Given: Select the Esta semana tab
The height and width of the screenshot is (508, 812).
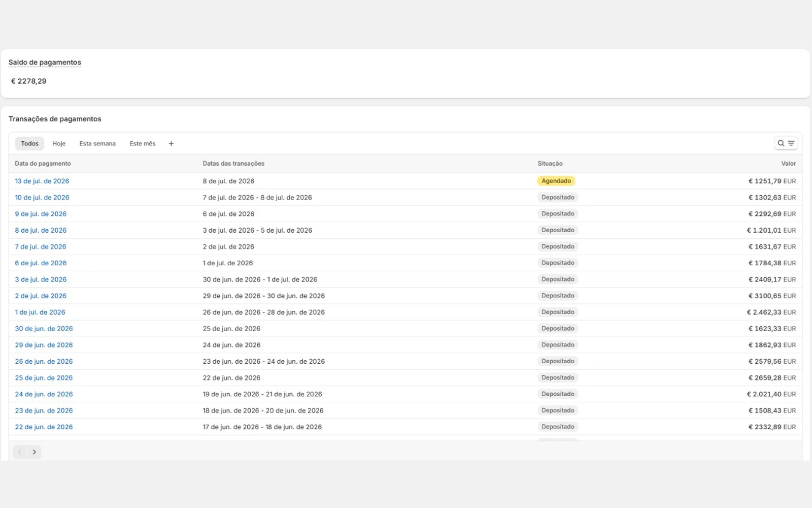Looking at the screenshot, I should pos(97,144).
